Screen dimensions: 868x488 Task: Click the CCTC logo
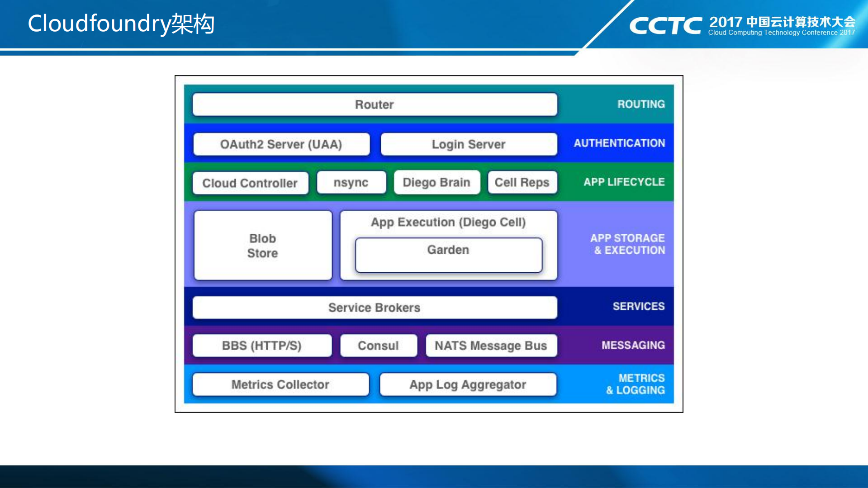(665, 26)
